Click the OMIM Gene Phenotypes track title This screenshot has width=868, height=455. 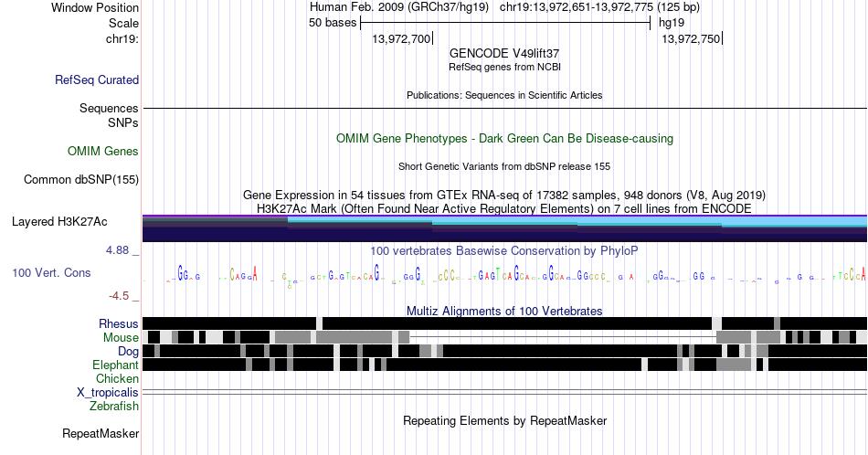pyautogui.click(x=505, y=138)
